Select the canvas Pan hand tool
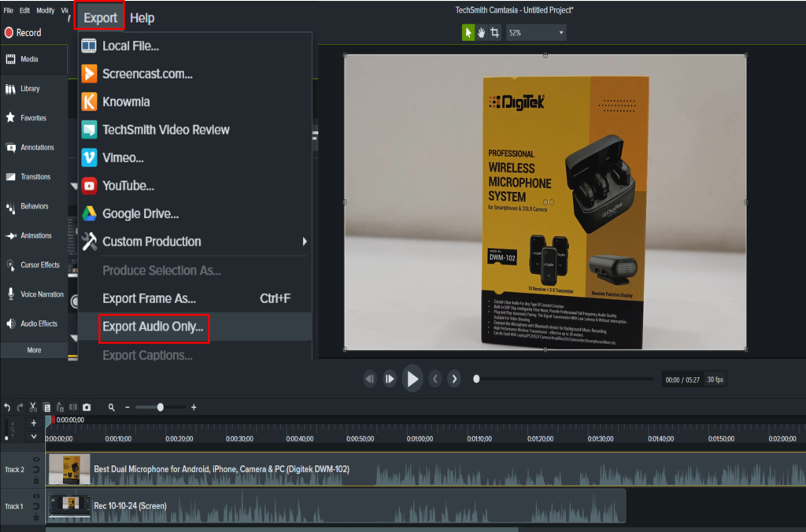Image resolution: width=806 pixels, height=532 pixels. (481, 32)
